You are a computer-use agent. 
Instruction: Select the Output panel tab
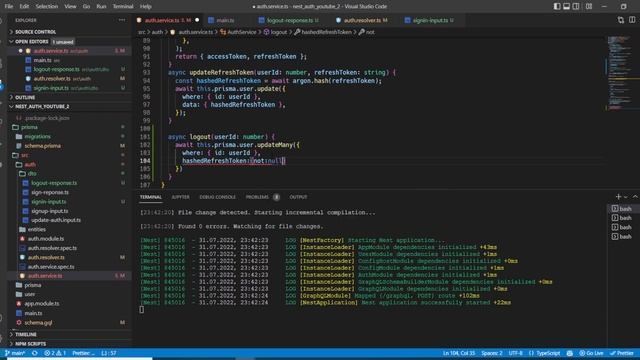click(298, 197)
